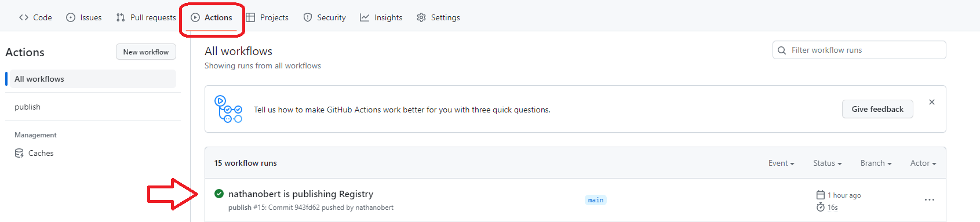This screenshot has height=222, width=980.
Task: Open the Branch filter dropdown
Action: coord(876,163)
